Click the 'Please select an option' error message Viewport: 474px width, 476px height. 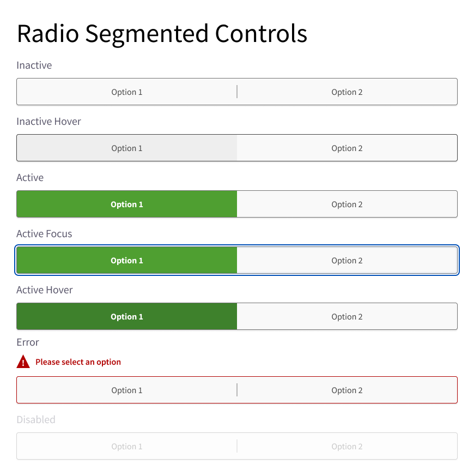tap(78, 362)
